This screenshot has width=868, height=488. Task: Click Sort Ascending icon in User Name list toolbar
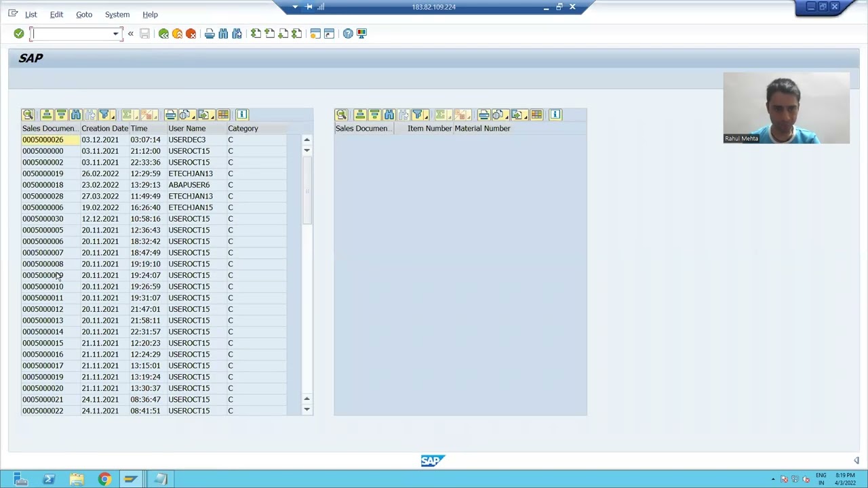click(x=47, y=115)
